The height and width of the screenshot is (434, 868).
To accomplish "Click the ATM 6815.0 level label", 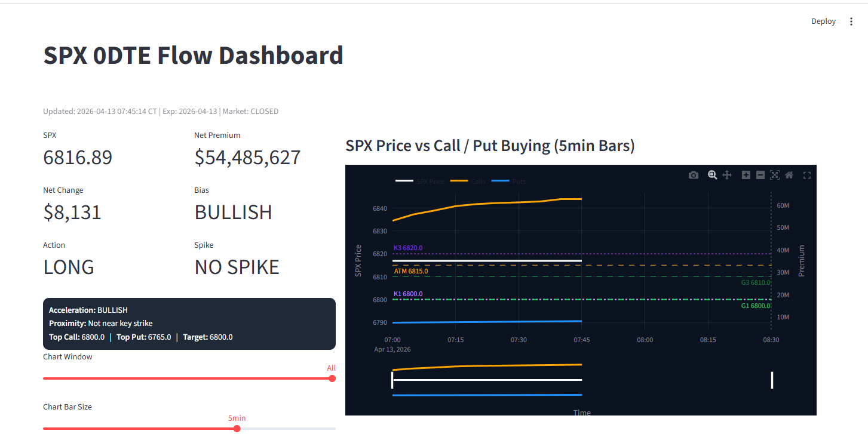I will (410, 271).
